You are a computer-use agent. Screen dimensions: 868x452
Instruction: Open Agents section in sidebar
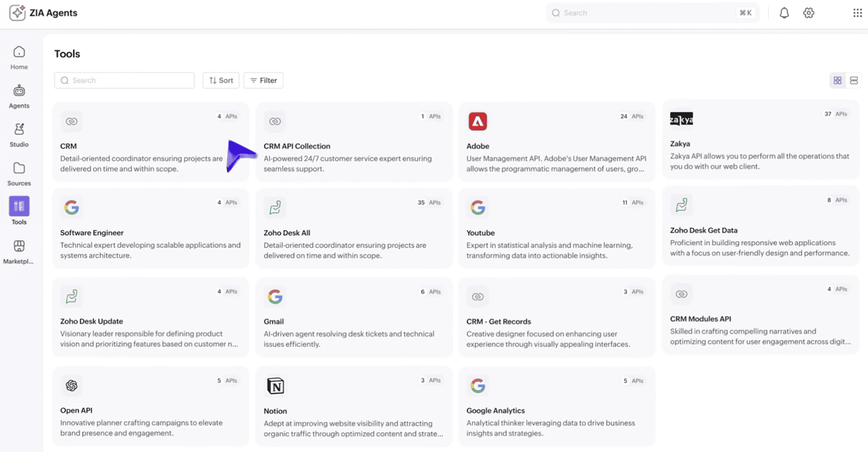(19, 97)
